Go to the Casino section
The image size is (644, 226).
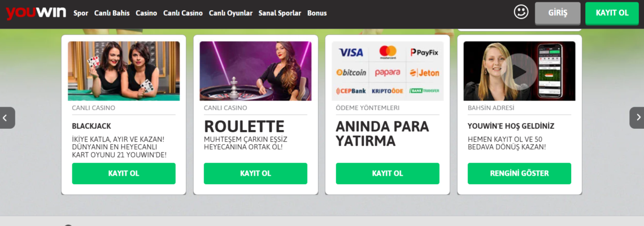pyautogui.click(x=146, y=13)
